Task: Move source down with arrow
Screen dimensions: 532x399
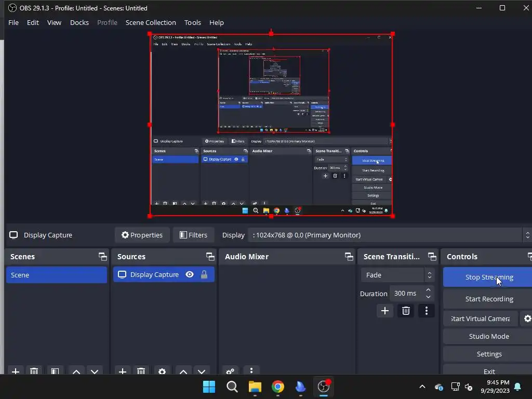Action: point(202,371)
